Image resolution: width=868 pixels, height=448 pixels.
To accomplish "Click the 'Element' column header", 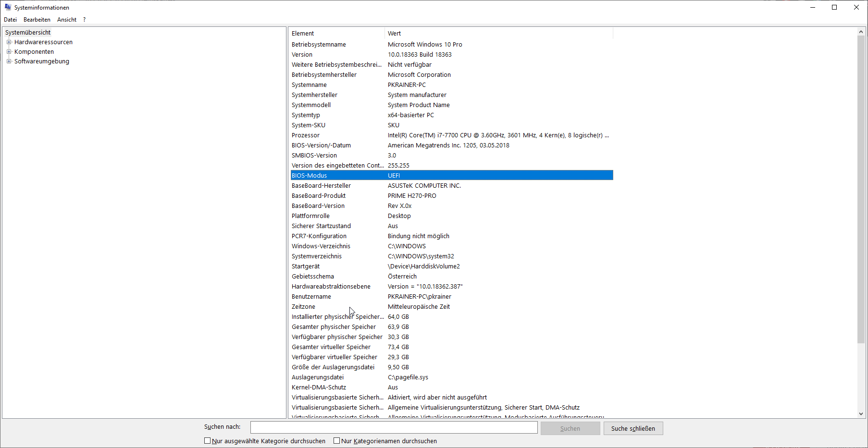I will 336,33.
